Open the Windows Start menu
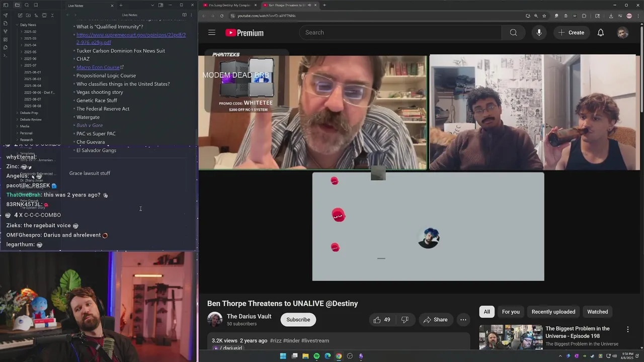Screen dimensions: 644x362 pos(283,356)
